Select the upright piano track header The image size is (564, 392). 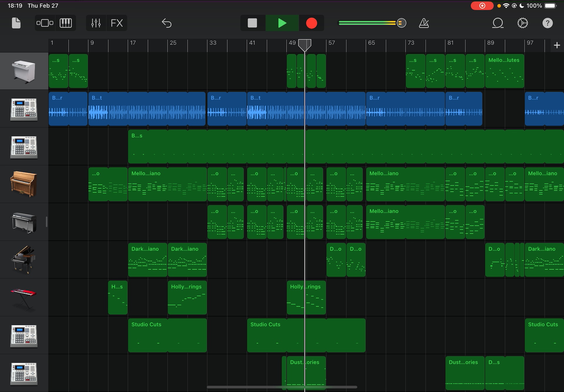24,184
